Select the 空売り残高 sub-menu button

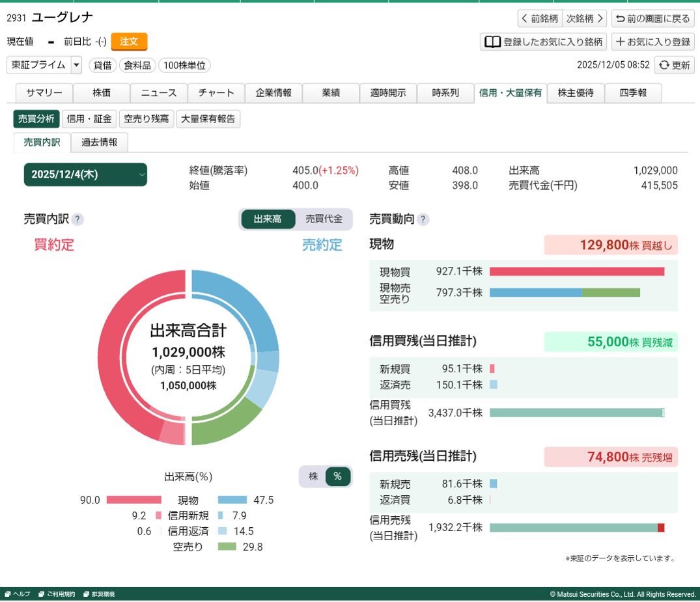pyautogui.click(x=147, y=118)
